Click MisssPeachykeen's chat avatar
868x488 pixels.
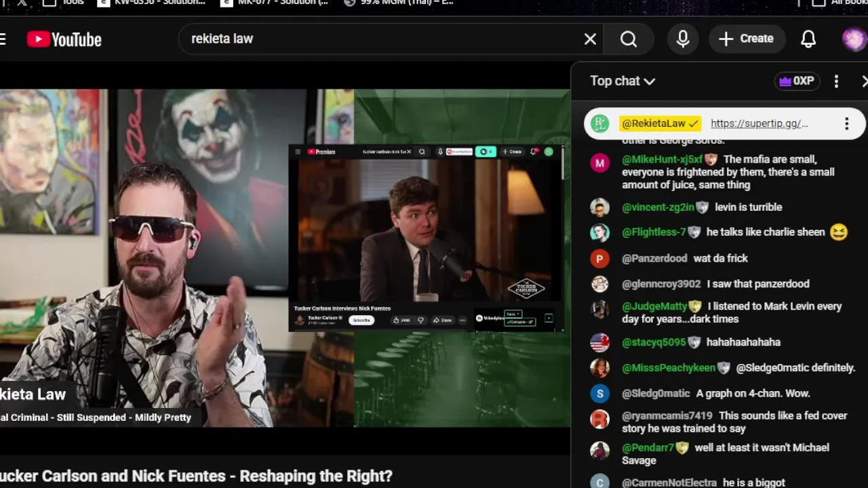(x=599, y=368)
